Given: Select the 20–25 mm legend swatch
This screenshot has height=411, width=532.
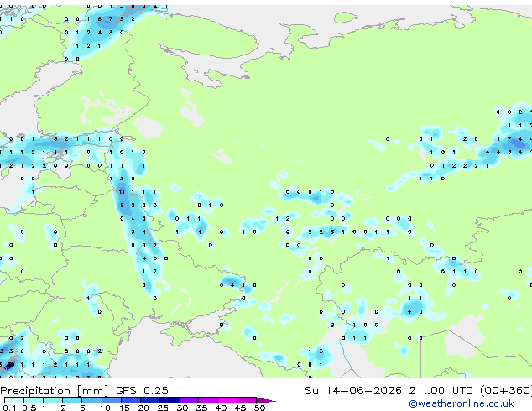Looking at the screenshot, I should pos(149,400).
